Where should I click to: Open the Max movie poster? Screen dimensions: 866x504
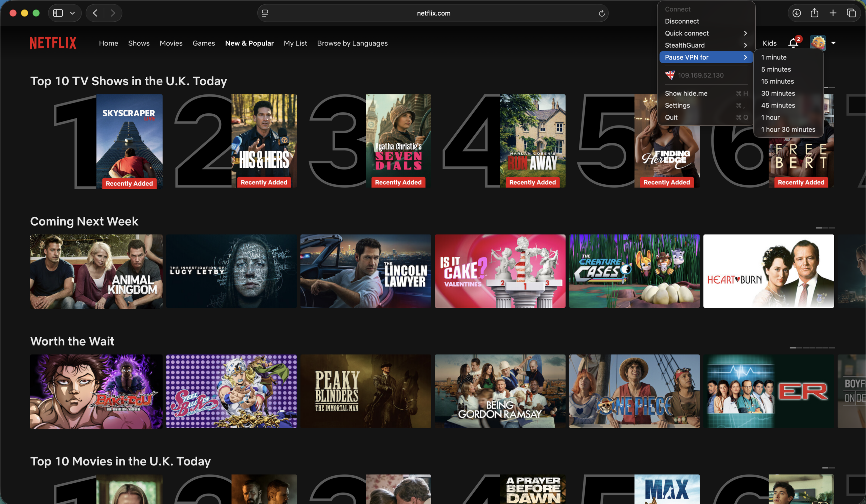pyautogui.click(x=667, y=489)
